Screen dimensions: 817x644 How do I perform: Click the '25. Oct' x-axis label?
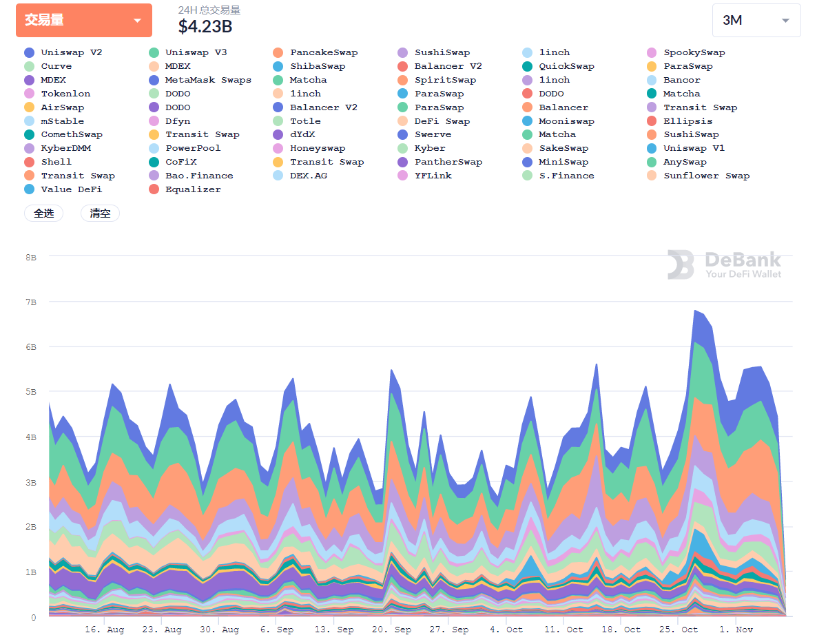point(679,630)
